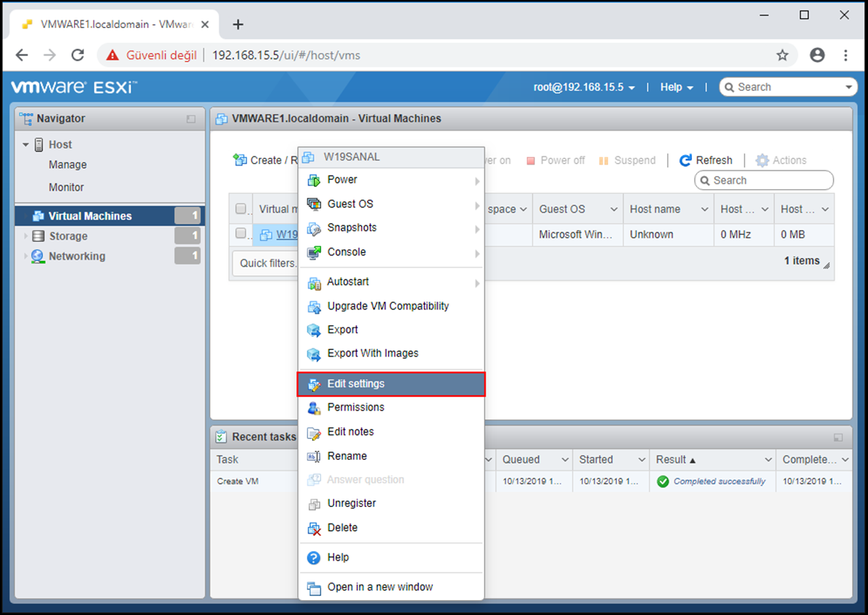868x615 pixels.
Task: Reload the browser page
Action: pyautogui.click(x=77, y=55)
